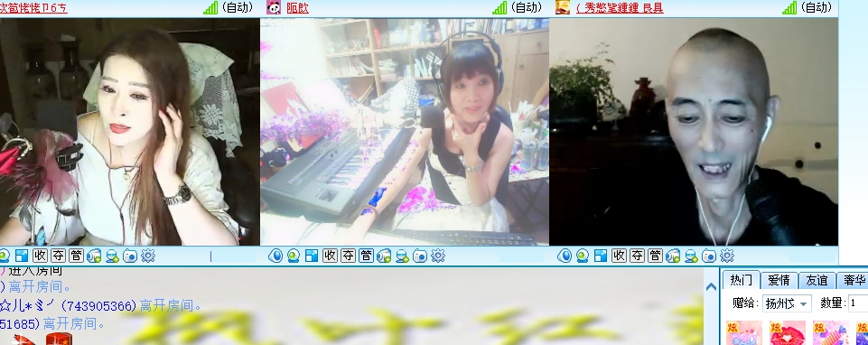Select the red lips gift thumbnail
This screenshot has width=868, height=345.
[x=788, y=333]
